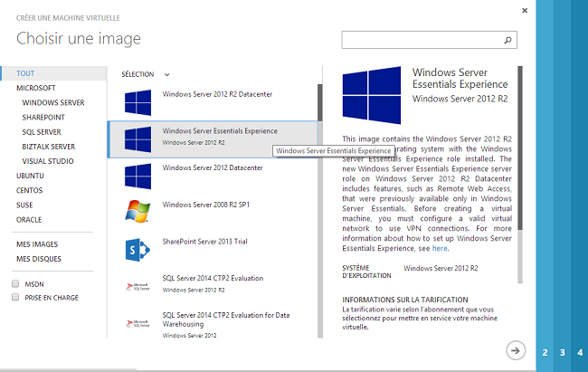
Task: Click the next arrow circle button
Action: (516, 350)
